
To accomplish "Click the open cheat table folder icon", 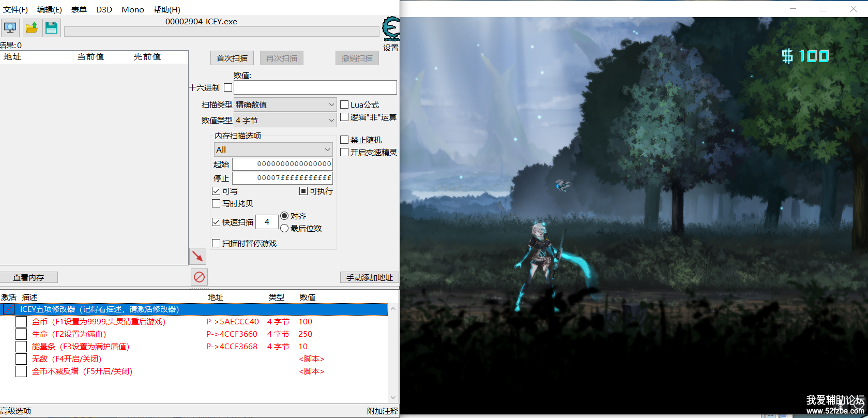I will (32, 27).
